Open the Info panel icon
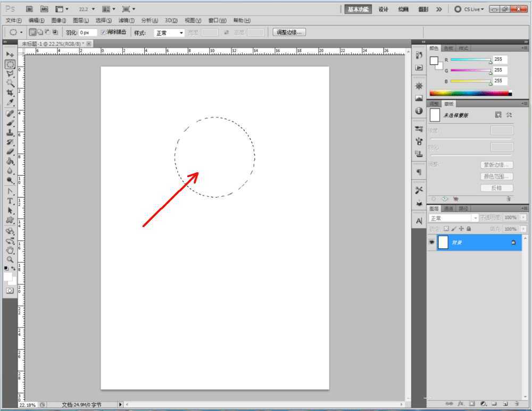The height and width of the screenshot is (411, 532). [x=419, y=111]
